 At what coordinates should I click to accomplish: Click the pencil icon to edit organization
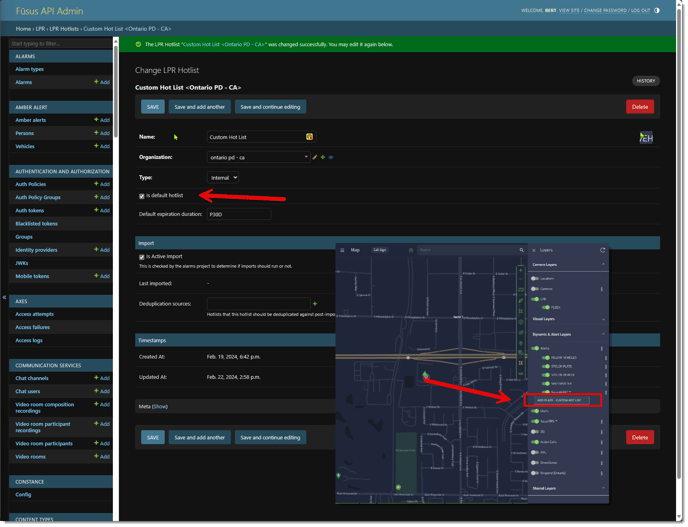(314, 157)
